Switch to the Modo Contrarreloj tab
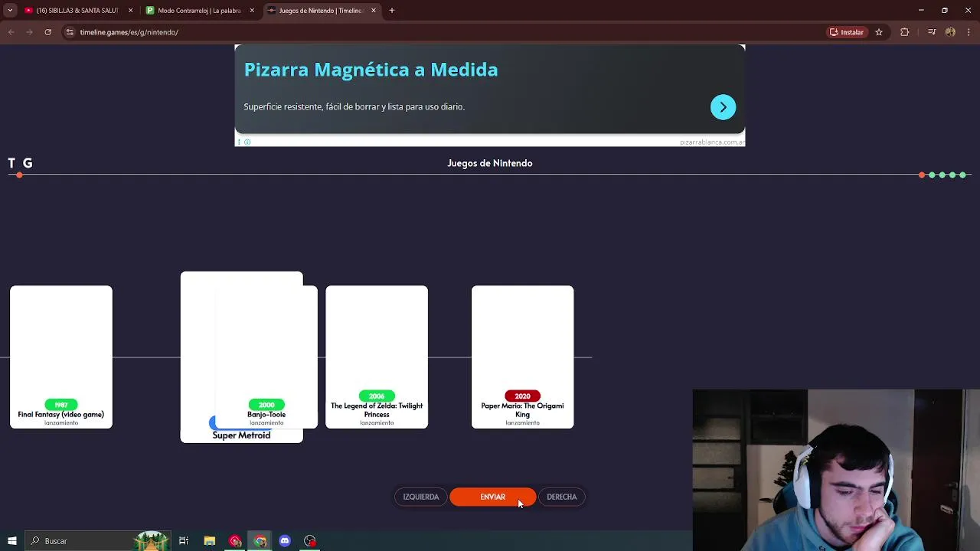The height and width of the screenshot is (551, 980). (x=199, y=11)
